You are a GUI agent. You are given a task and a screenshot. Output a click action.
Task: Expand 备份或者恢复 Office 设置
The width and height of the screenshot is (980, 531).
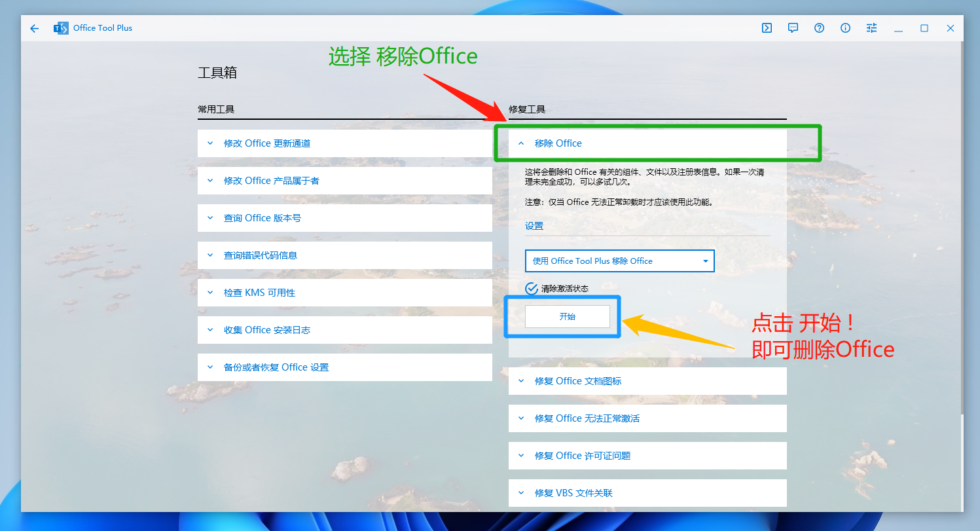pos(345,367)
